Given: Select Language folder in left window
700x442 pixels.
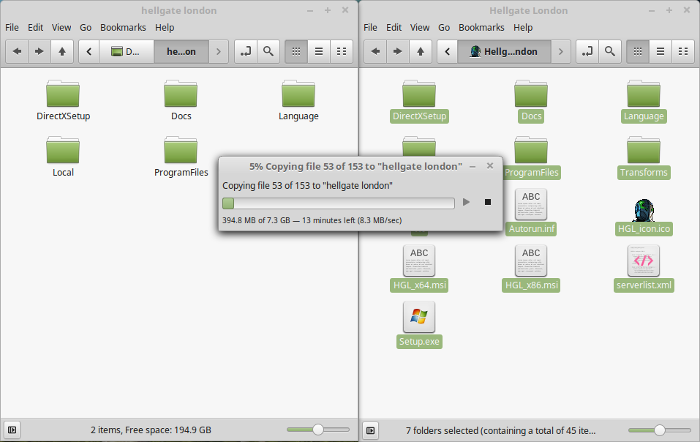Looking at the screenshot, I should coord(298,100).
